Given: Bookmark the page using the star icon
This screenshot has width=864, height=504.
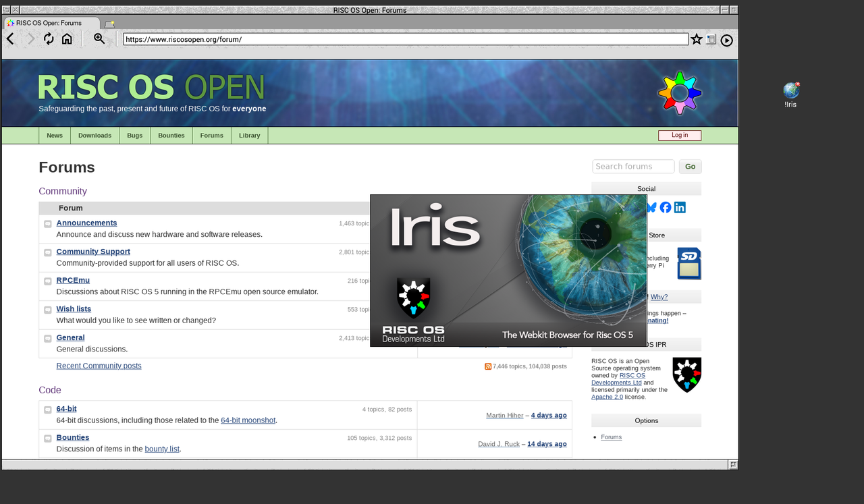Looking at the screenshot, I should click(697, 39).
